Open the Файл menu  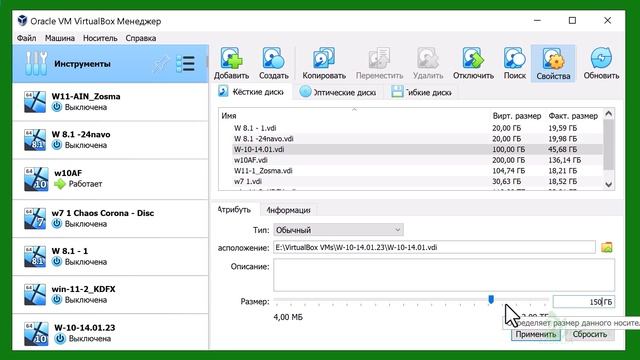coord(27,38)
